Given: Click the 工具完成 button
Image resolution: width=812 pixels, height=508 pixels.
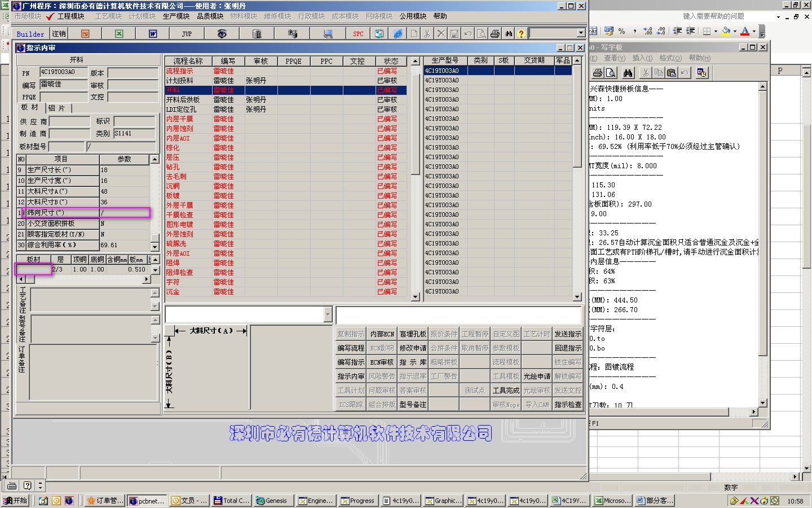Looking at the screenshot, I should 506,391.
